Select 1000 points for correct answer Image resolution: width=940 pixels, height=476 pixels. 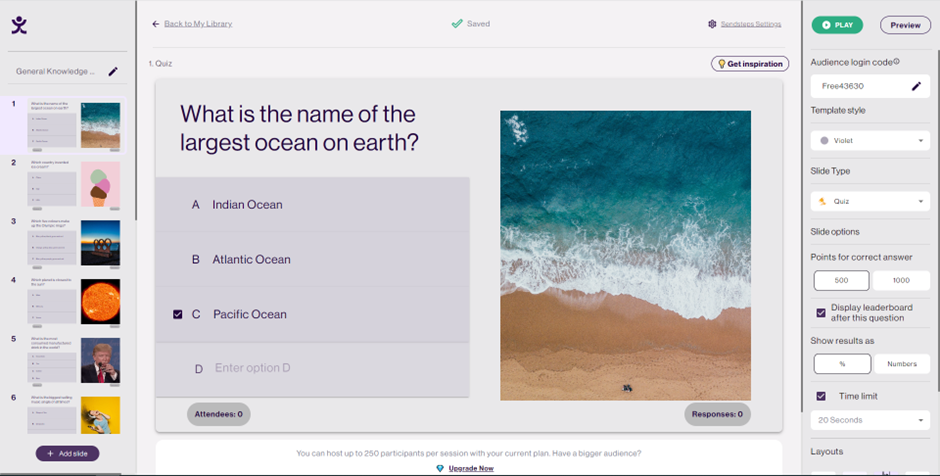tap(901, 281)
